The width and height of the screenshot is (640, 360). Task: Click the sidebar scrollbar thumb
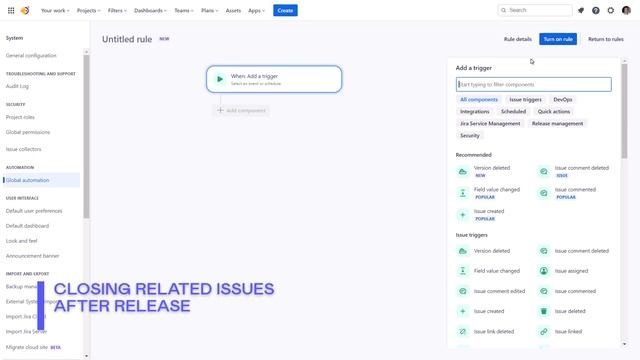[86, 137]
